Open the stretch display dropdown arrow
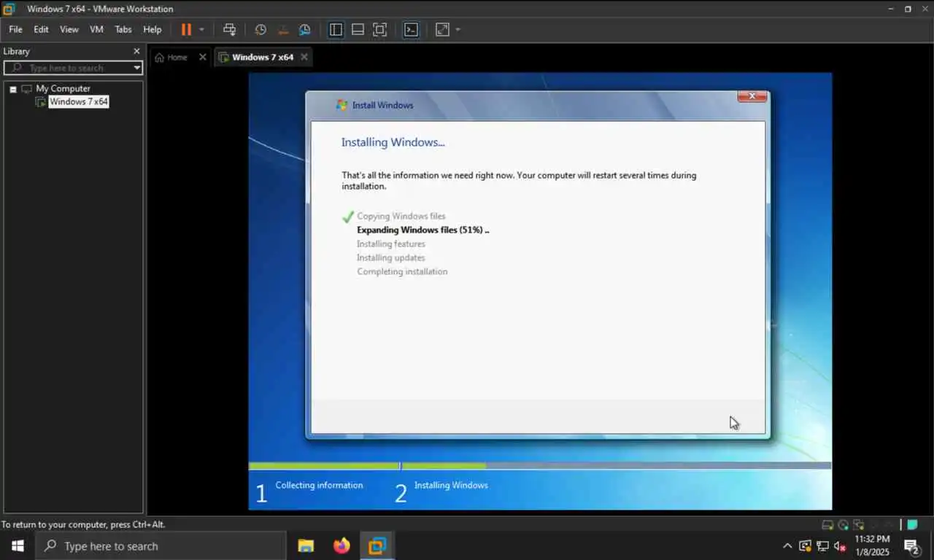 (458, 30)
